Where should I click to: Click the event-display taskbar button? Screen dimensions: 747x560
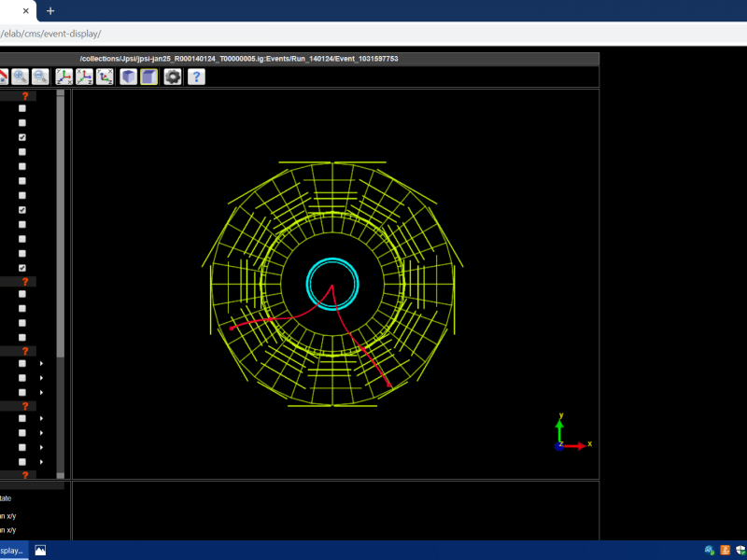[13, 551]
